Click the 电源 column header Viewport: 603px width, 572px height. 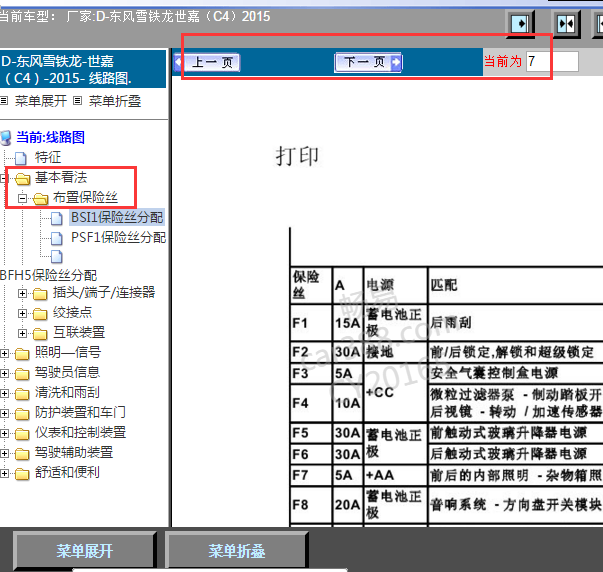coord(395,285)
